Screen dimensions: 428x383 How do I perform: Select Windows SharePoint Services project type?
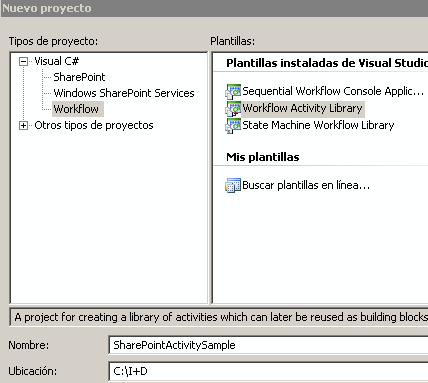tap(124, 93)
